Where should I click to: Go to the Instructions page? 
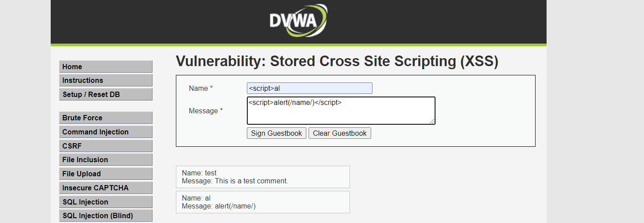(106, 80)
